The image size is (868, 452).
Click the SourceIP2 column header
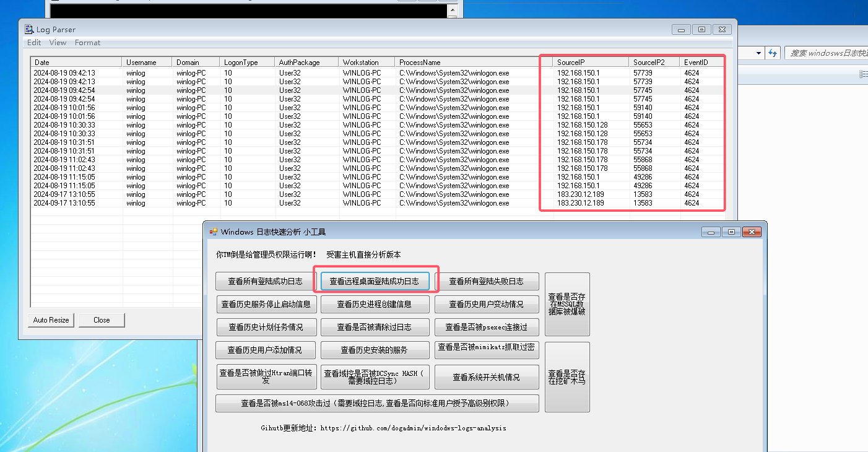[655, 62]
